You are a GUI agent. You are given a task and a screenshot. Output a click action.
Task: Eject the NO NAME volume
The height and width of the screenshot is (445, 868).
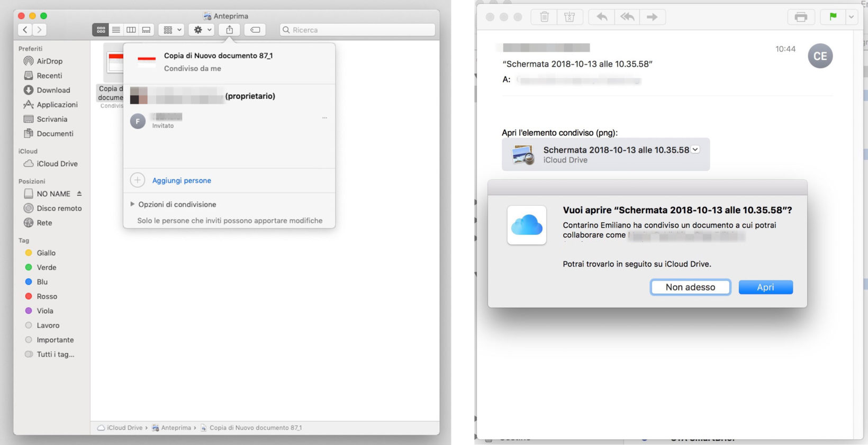point(79,194)
